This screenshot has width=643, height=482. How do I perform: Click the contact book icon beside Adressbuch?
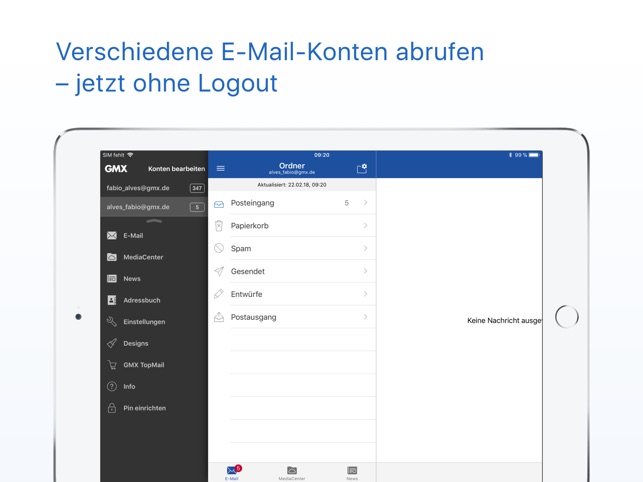(112, 300)
